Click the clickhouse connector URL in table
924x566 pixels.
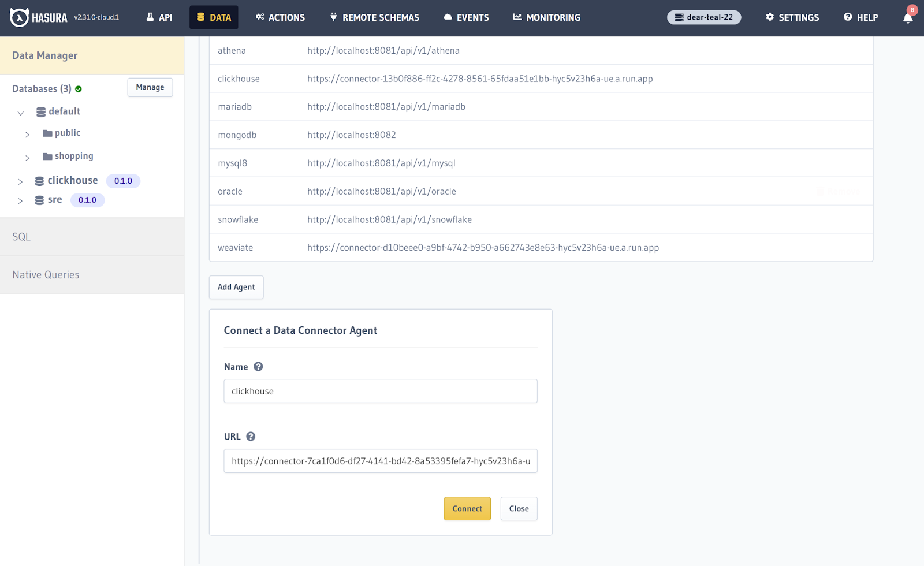480,79
